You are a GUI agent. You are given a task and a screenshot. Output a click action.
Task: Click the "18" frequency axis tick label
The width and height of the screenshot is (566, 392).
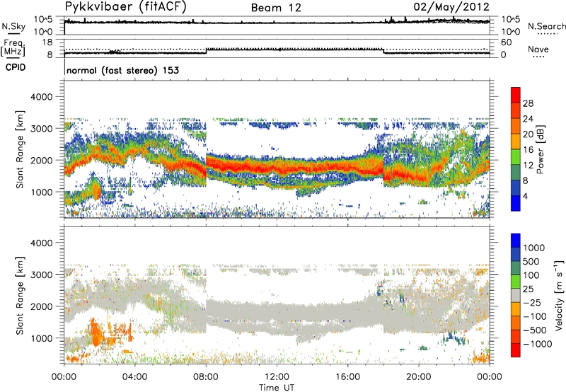47,42
